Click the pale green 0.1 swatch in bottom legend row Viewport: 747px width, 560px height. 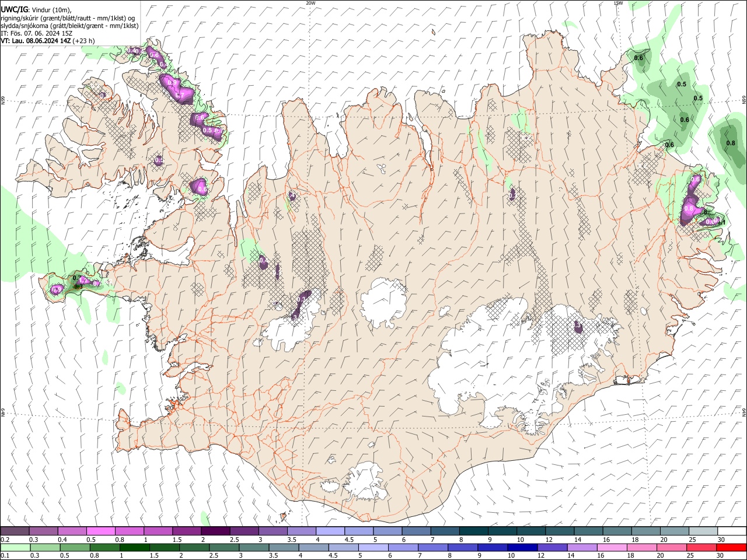point(15,547)
